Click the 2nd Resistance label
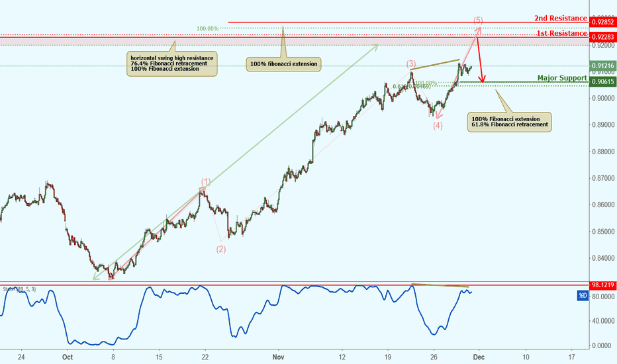This screenshot has height=364, width=617. [560, 18]
